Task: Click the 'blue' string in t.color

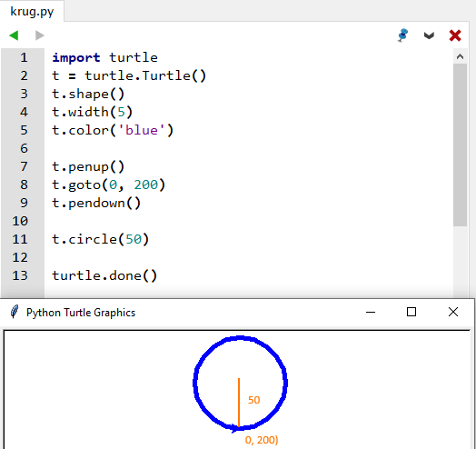Action: (x=142, y=130)
